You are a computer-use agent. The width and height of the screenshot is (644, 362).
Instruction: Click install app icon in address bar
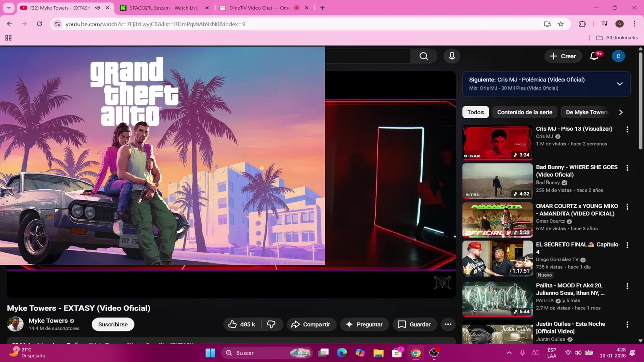(547, 24)
